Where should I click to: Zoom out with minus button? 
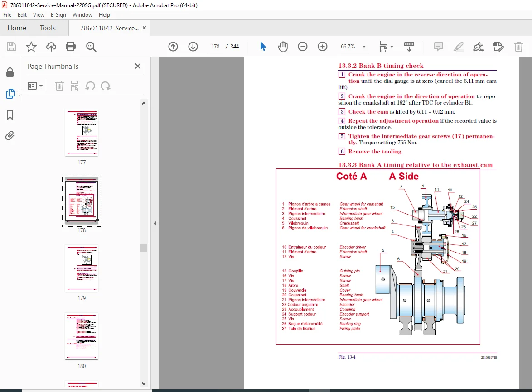pyautogui.click(x=302, y=47)
